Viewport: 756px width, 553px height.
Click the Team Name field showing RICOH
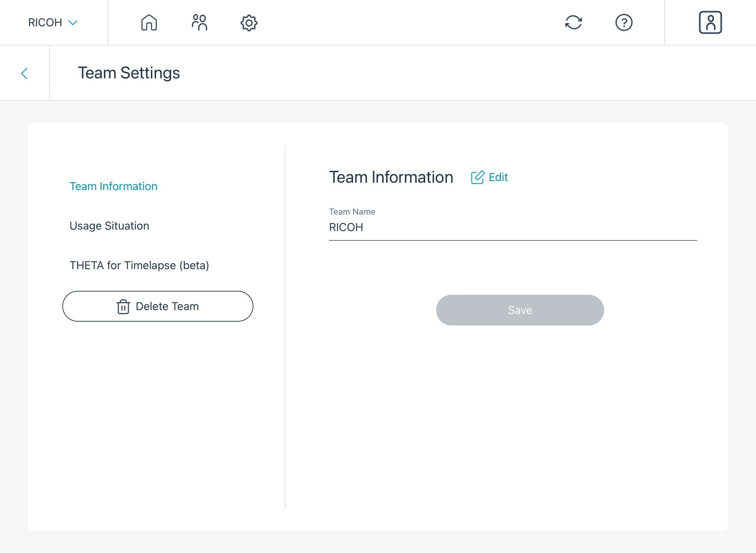pyautogui.click(x=512, y=227)
